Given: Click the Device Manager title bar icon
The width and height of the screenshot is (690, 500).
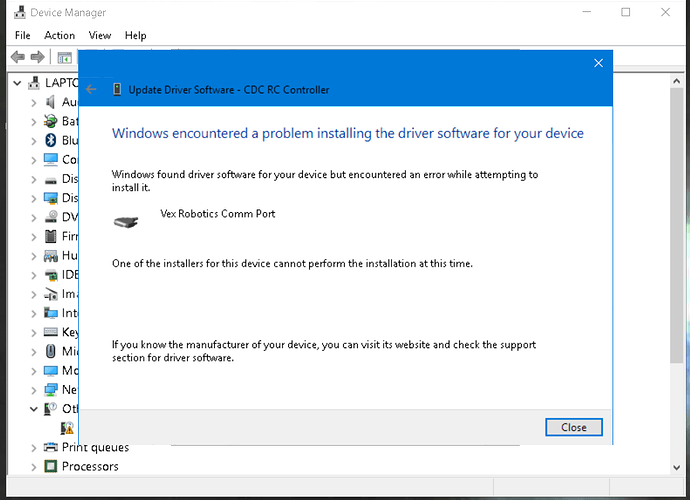Looking at the screenshot, I should [19, 12].
